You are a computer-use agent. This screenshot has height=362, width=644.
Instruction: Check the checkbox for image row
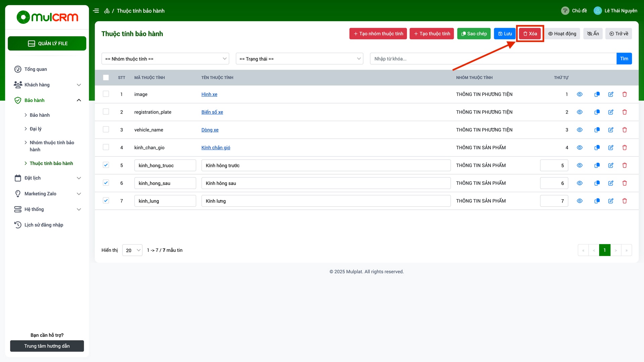[106, 94]
